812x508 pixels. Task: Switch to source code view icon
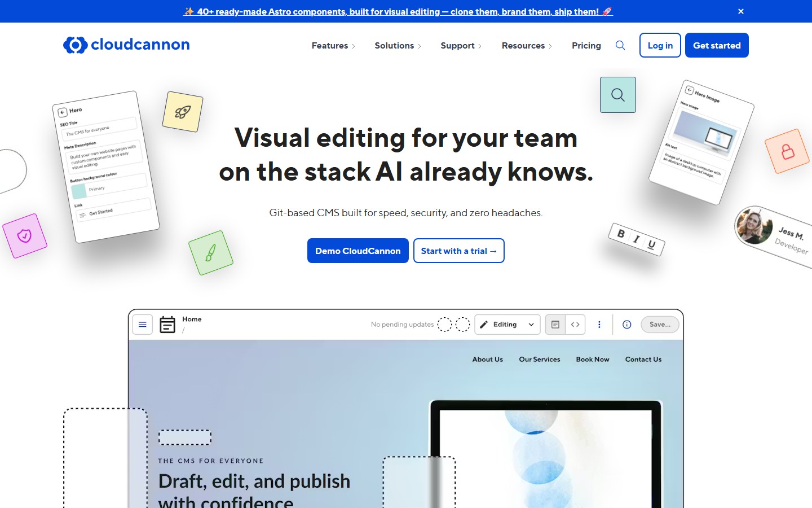tap(575, 325)
